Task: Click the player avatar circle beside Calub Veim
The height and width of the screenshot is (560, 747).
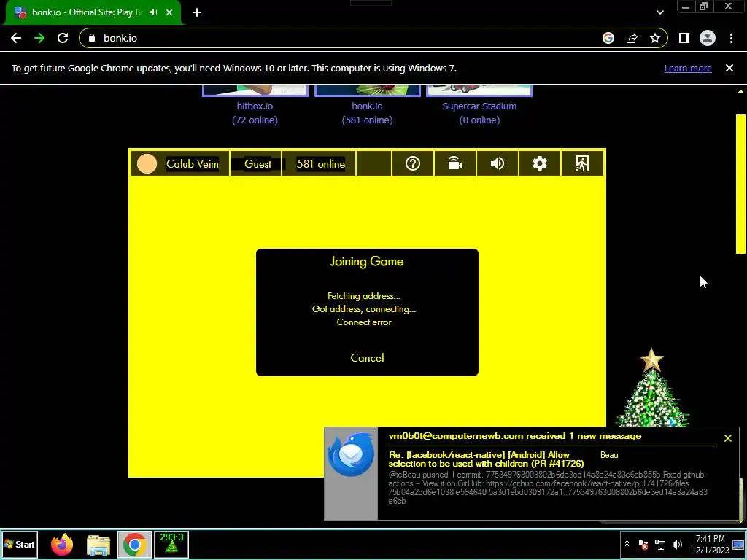Action: pyautogui.click(x=147, y=164)
